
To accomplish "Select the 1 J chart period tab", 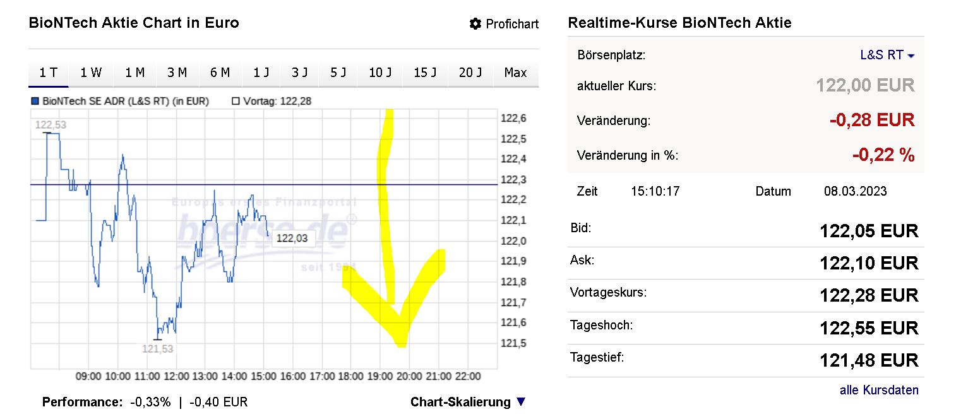I will point(261,73).
